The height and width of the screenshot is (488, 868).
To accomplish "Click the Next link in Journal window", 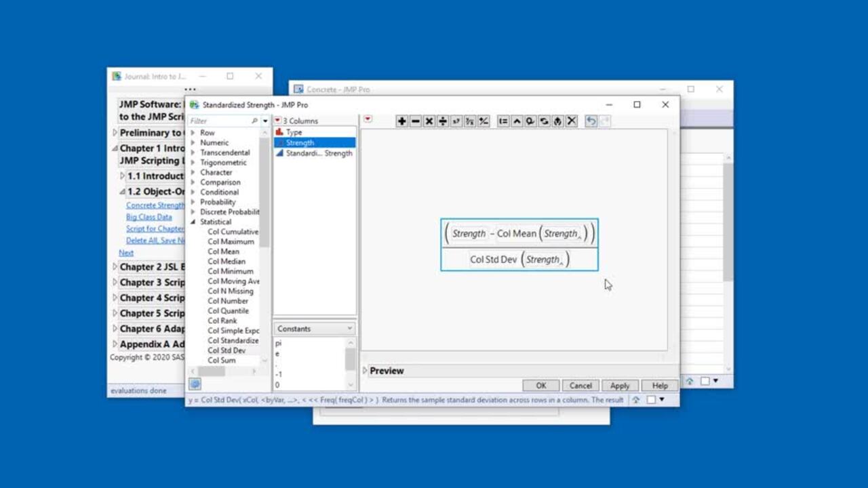I will (x=126, y=252).
